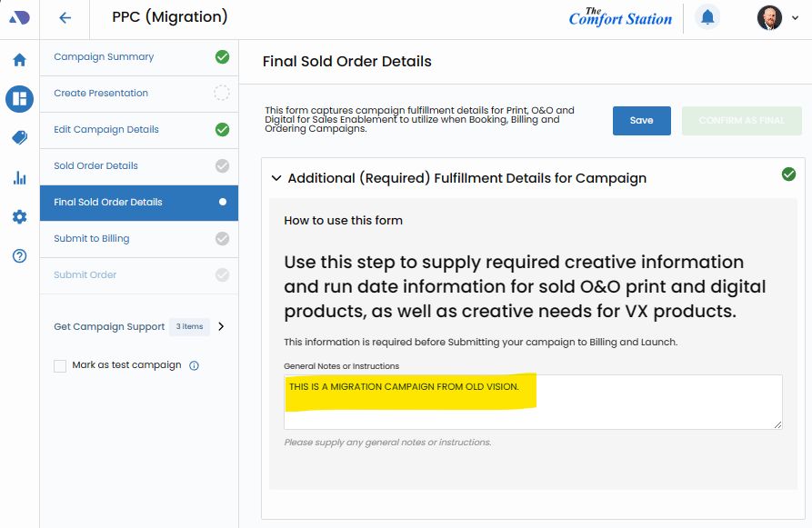Open the Submit to Billing step
This screenshot has height=528, width=812.
[92, 239]
